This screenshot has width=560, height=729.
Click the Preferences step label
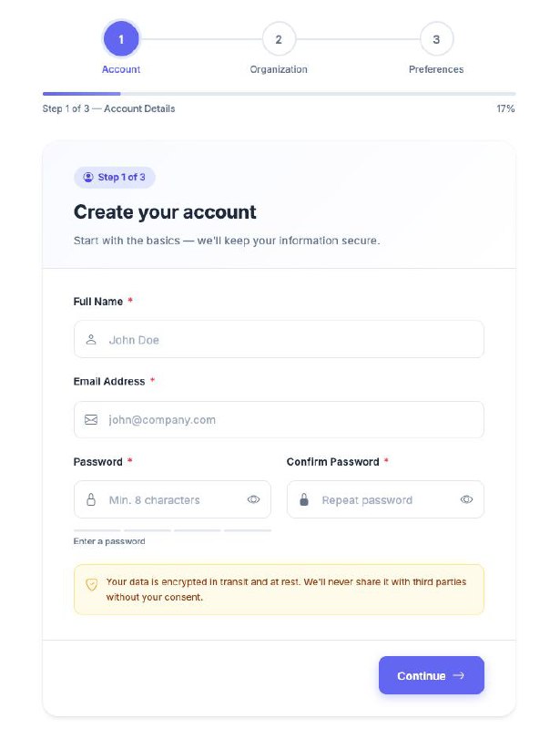(436, 69)
